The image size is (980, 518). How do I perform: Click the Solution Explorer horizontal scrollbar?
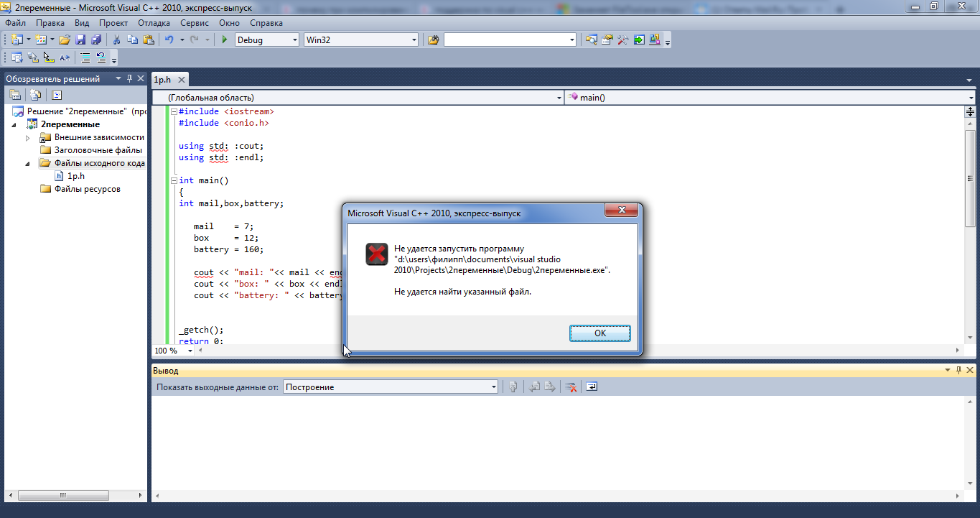click(64, 495)
